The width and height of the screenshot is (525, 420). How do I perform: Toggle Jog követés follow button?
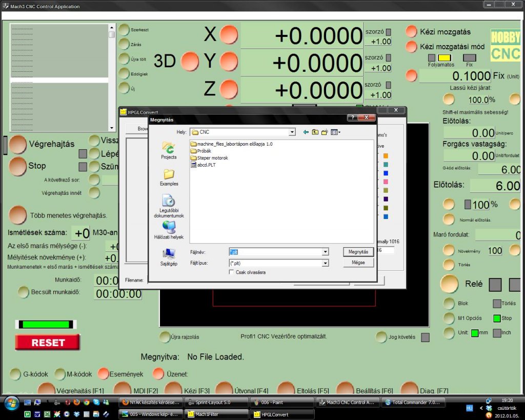381,337
